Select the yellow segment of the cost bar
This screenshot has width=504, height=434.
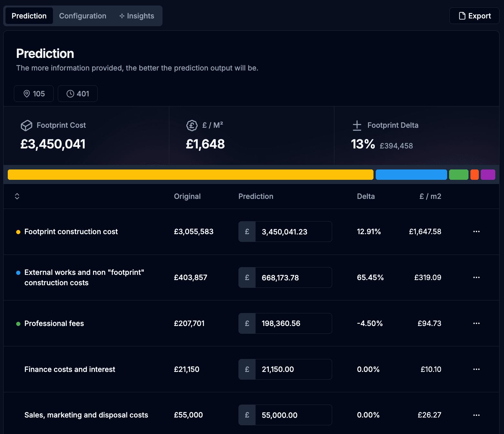[x=191, y=175]
